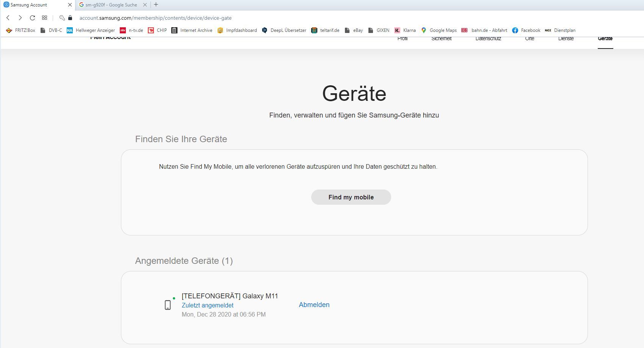Open the eBay bookmark
This screenshot has width=644, height=348.
coord(354,30)
